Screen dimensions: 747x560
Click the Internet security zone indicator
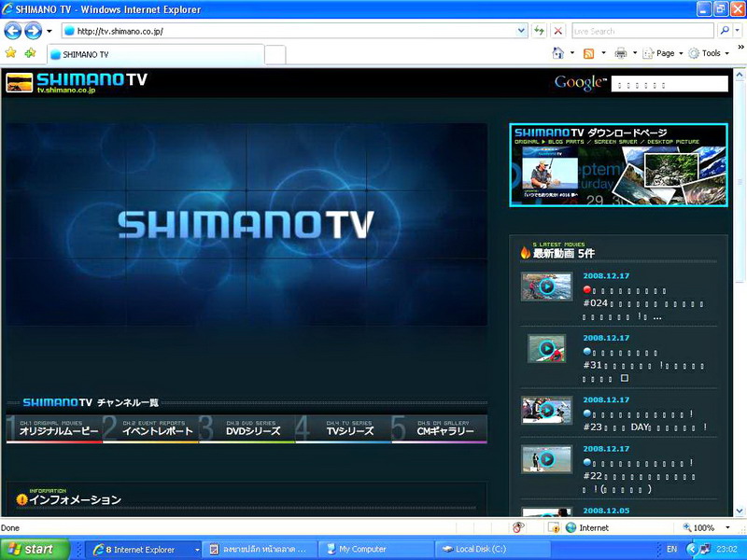coord(587,527)
